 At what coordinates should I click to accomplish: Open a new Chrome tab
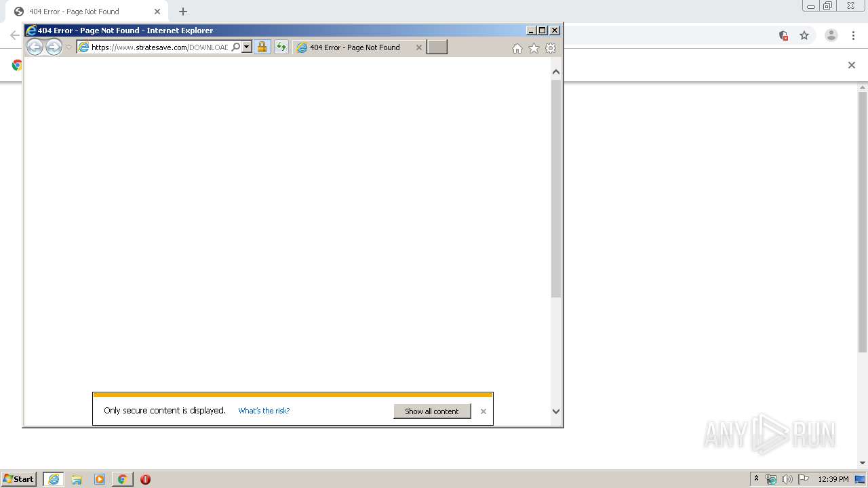coord(183,12)
